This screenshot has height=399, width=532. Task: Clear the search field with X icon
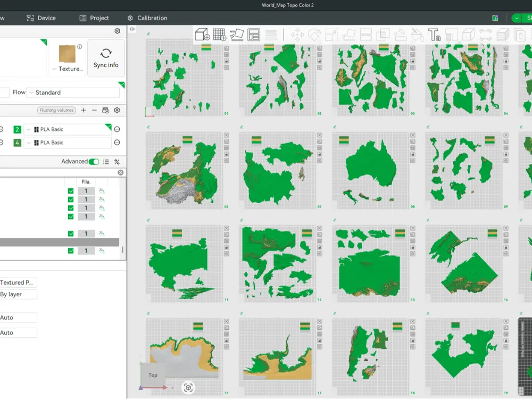[120, 173]
